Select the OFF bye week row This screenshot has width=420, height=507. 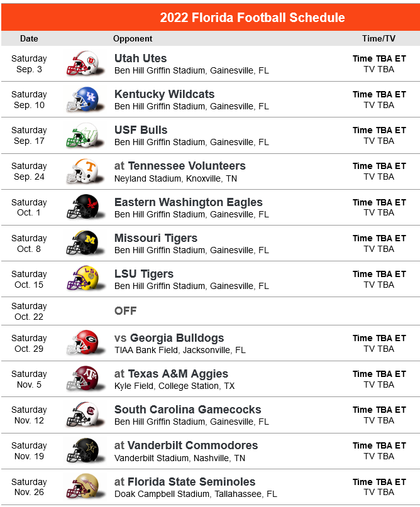click(211, 311)
